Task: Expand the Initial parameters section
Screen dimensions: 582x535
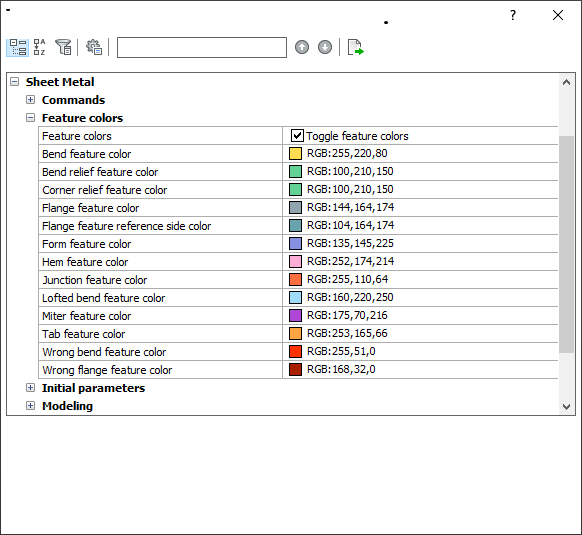Action: coord(30,388)
